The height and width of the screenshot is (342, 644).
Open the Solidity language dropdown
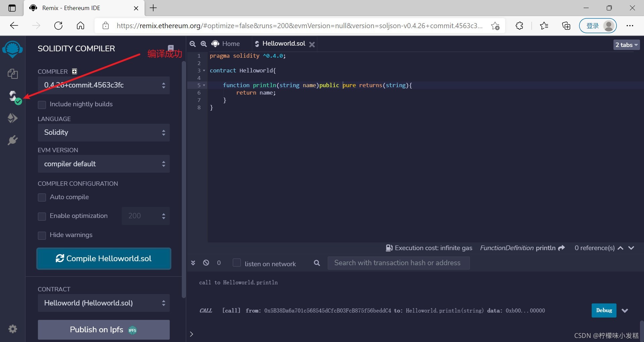click(104, 132)
